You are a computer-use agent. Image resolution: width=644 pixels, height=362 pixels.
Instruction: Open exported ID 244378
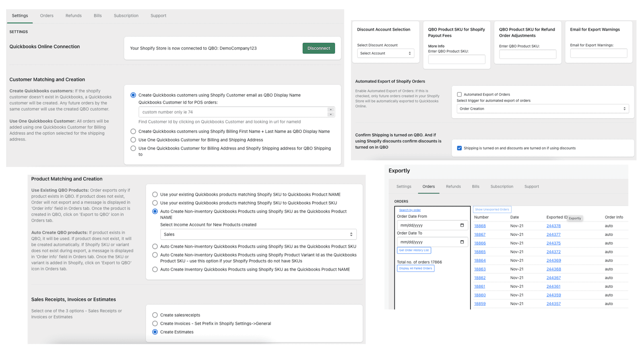coord(553,226)
